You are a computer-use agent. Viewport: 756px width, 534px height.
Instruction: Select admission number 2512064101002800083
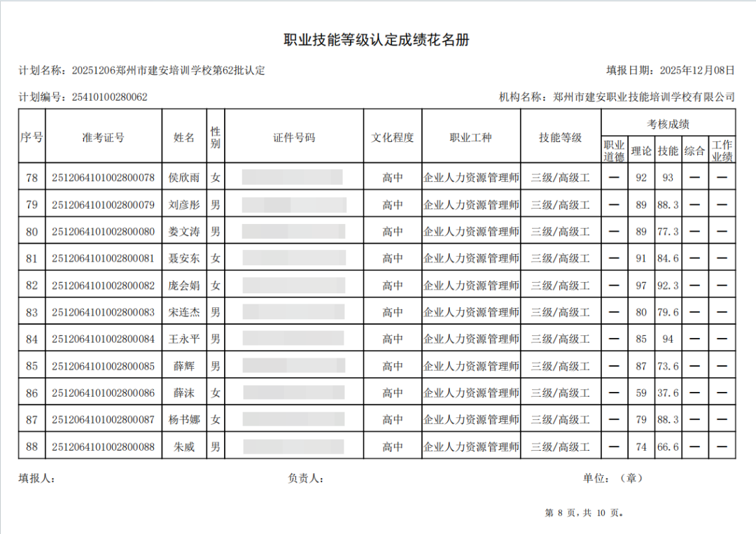(x=103, y=312)
